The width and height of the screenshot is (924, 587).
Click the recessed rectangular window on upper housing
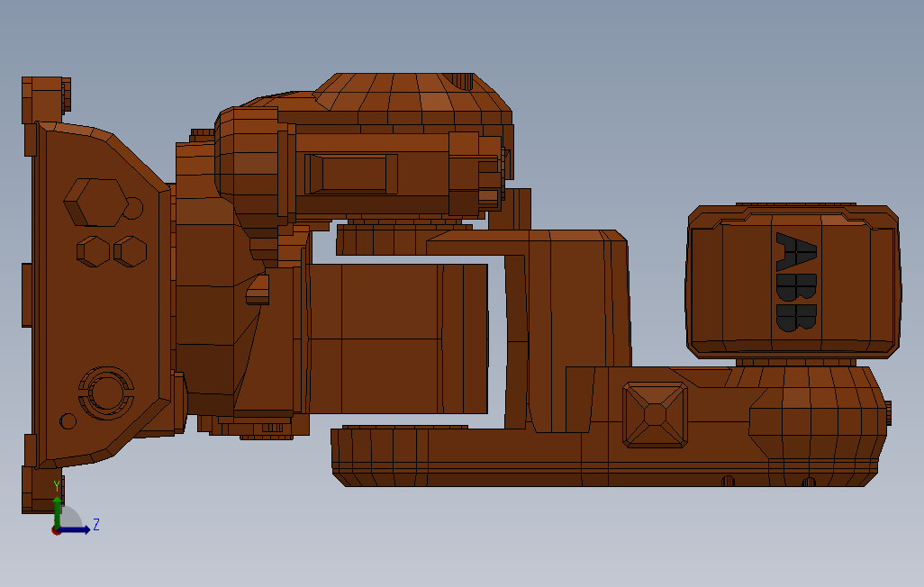[x=350, y=174]
